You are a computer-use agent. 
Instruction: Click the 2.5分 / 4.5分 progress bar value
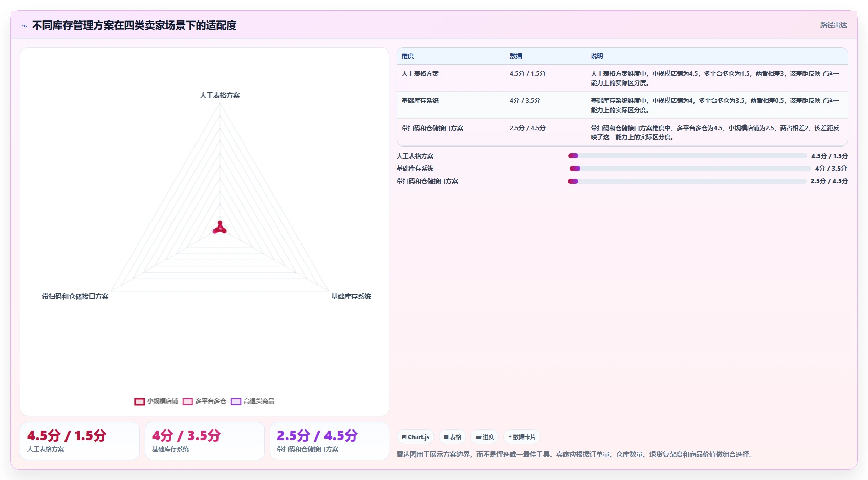tap(829, 181)
